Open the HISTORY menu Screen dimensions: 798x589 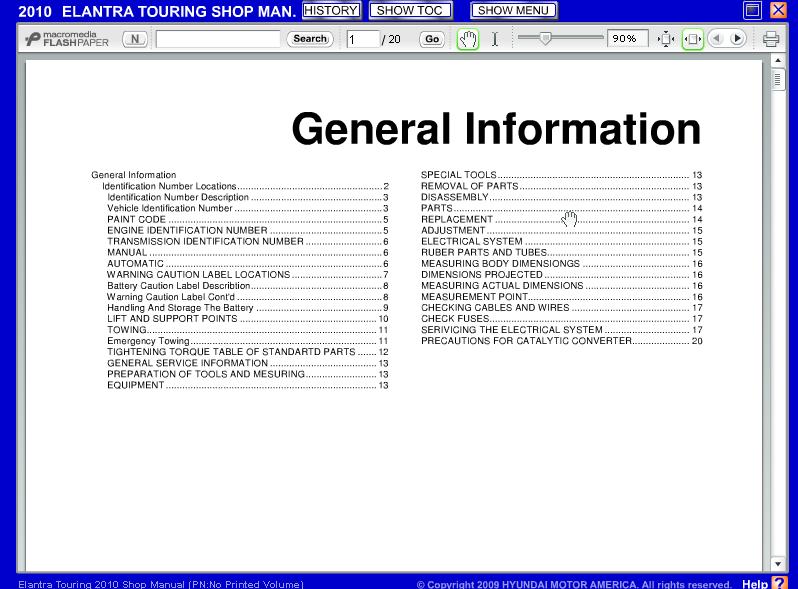(x=331, y=10)
